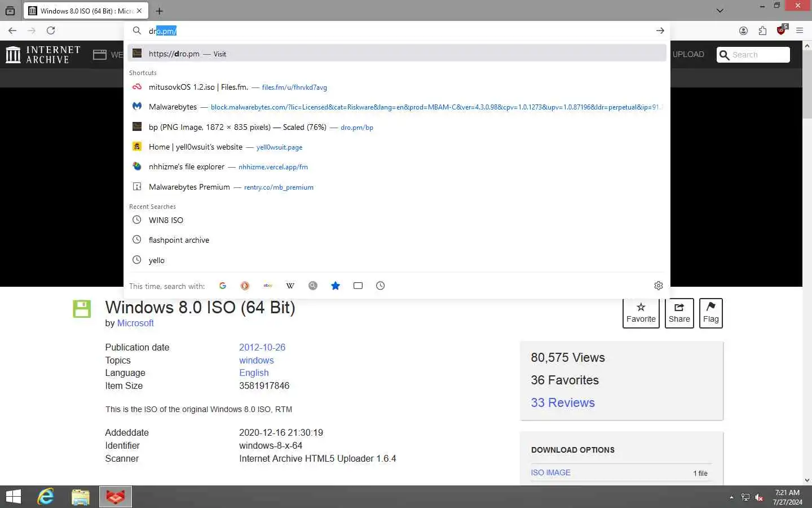Image resolution: width=812 pixels, height=508 pixels.
Task: Click the green floppy software item icon
Action: tap(82, 309)
